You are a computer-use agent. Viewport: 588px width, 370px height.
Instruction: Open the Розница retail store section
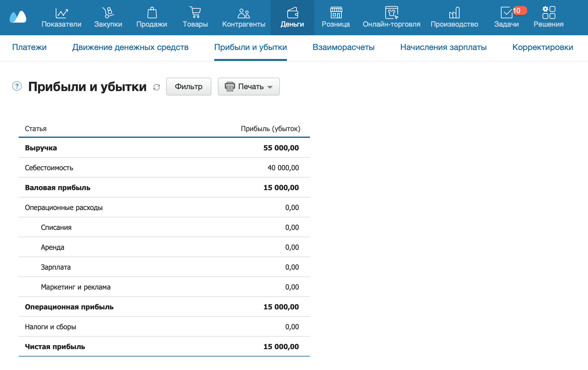[336, 18]
